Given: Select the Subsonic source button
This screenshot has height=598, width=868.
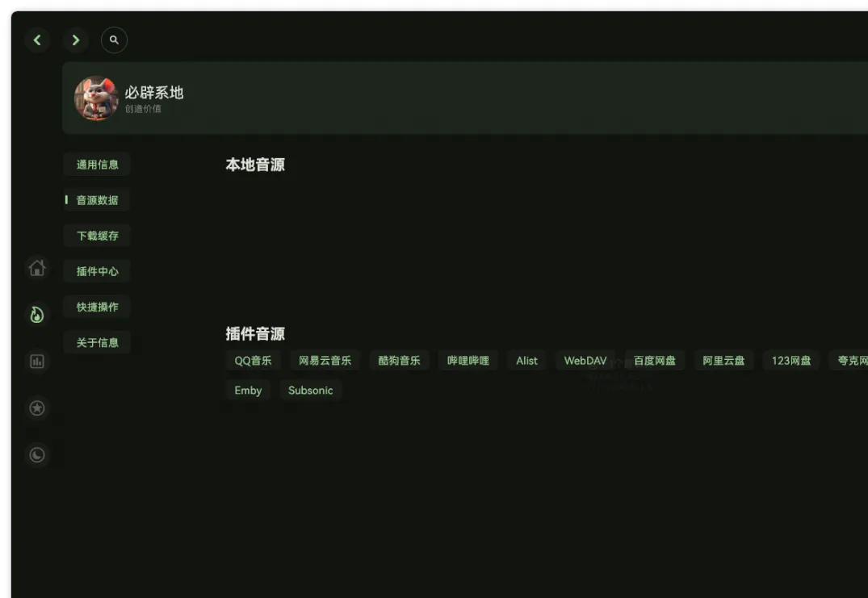Looking at the screenshot, I should click(x=311, y=390).
